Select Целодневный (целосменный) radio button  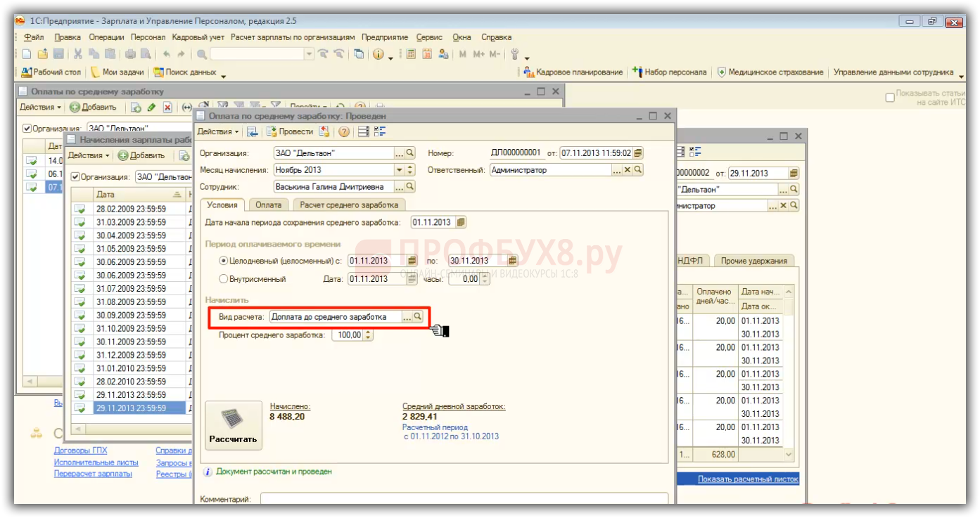tap(224, 261)
